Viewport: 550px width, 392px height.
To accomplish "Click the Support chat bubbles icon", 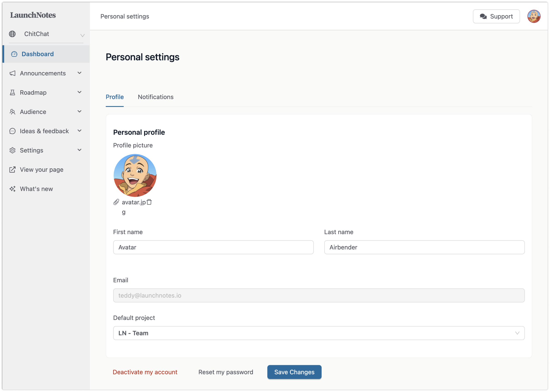I will (483, 16).
